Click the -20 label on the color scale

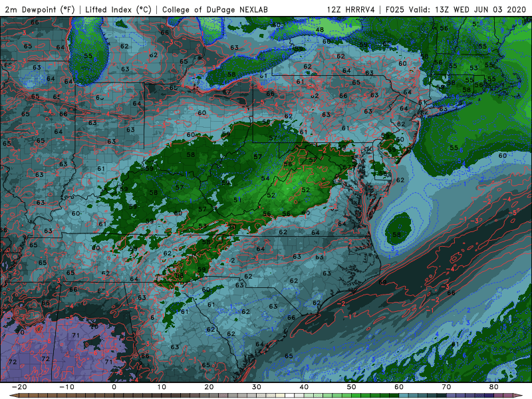click(x=19, y=387)
